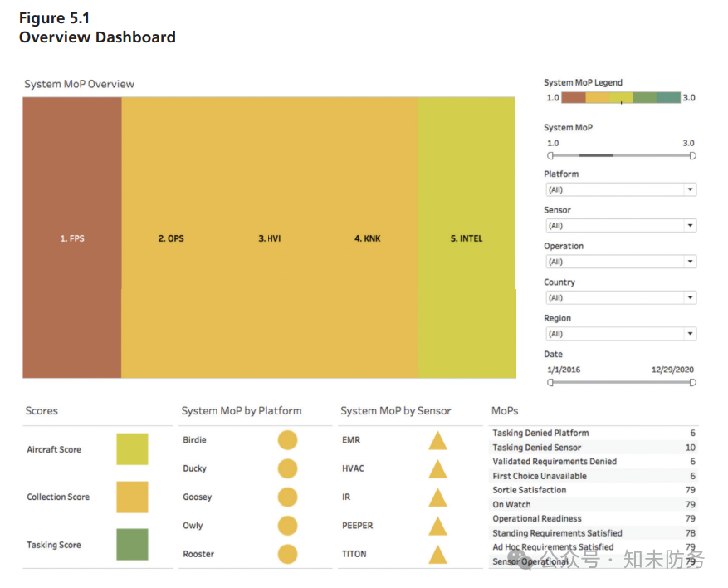Expand the Country filter dropdown
Viewport: 728px width, 588px height.
(621, 297)
